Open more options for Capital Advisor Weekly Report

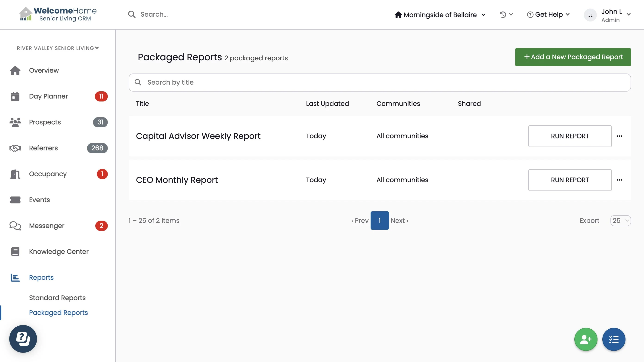(619, 136)
